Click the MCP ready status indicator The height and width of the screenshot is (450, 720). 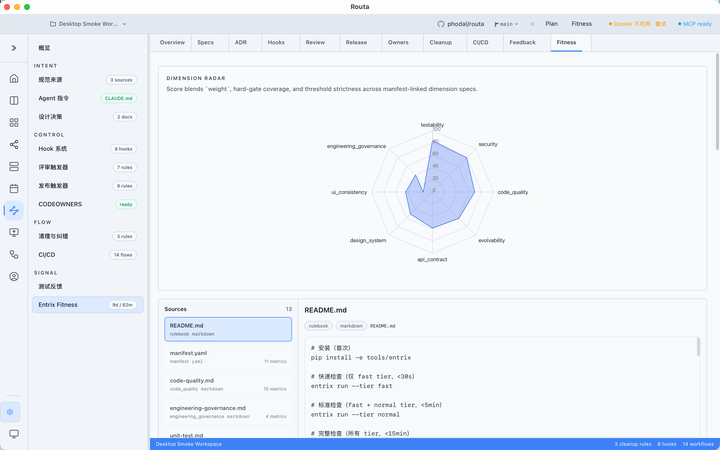(x=695, y=24)
